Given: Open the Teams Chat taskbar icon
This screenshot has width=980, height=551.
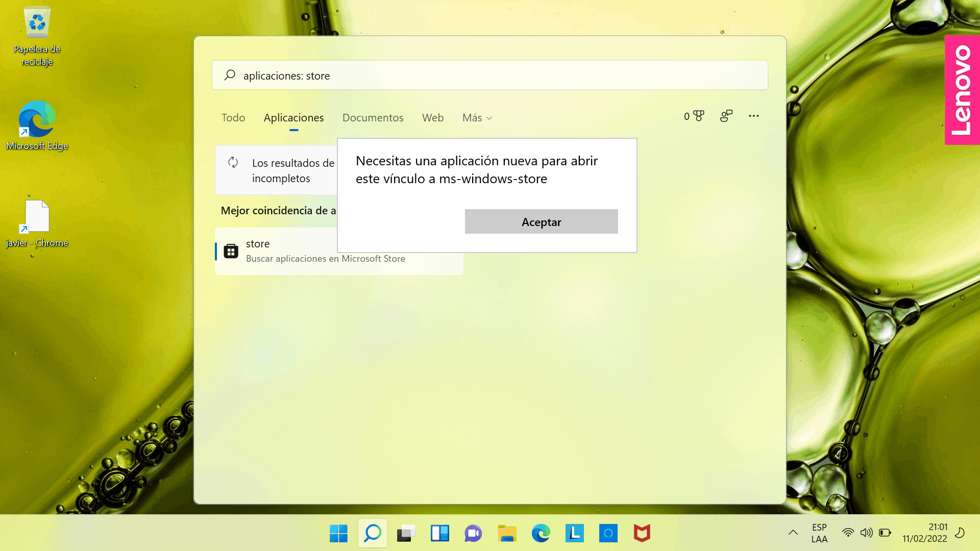Looking at the screenshot, I should pyautogui.click(x=473, y=533).
